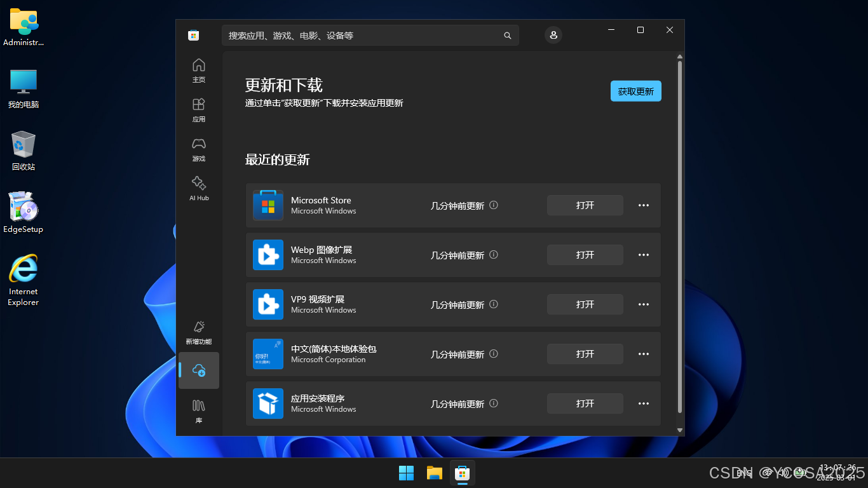Click the 最近的更新 heading
This screenshot has width=868, height=488.
pyautogui.click(x=278, y=159)
